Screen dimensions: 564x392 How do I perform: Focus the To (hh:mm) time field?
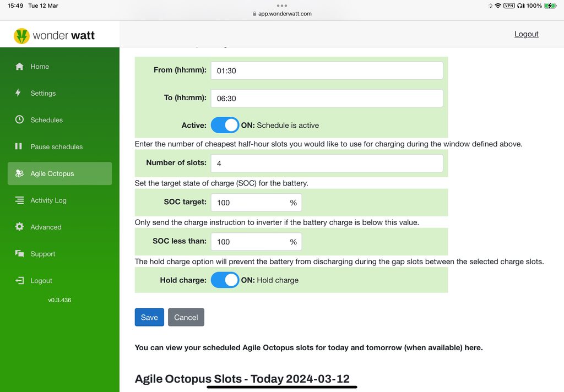pyautogui.click(x=327, y=98)
